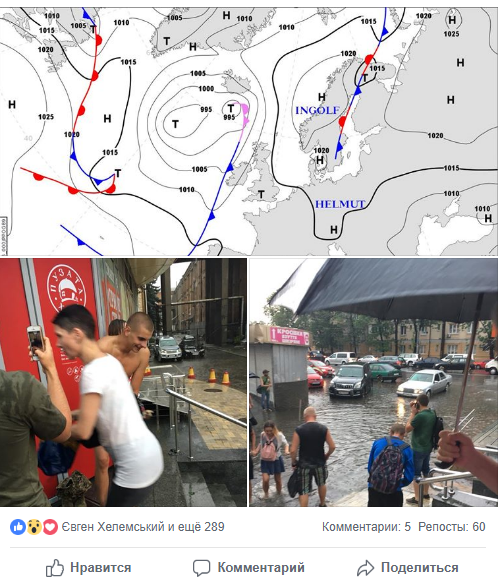Click the blue thumbs-up reaction icon
The height and width of the screenshot is (586, 498).
(x=18, y=527)
